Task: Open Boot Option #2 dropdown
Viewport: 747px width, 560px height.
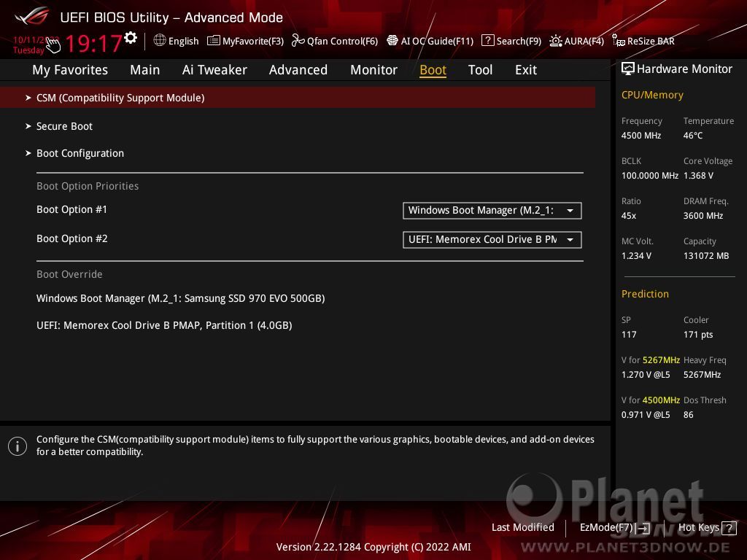Action: click(492, 239)
